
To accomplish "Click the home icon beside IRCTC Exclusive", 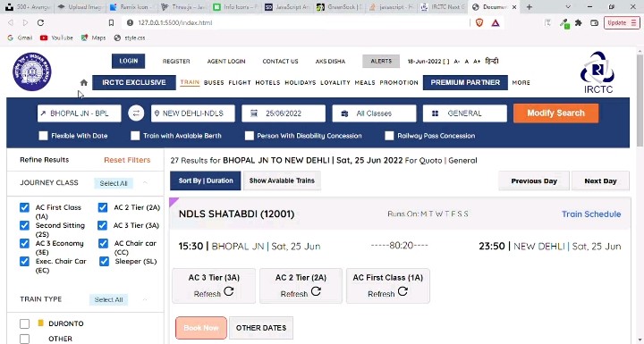I will tap(84, 82).
